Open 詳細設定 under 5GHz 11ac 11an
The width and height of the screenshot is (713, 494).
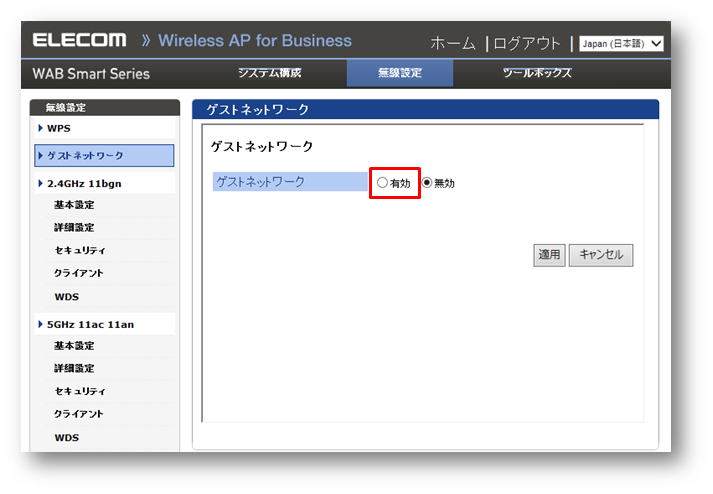click(x=74, y=368)
